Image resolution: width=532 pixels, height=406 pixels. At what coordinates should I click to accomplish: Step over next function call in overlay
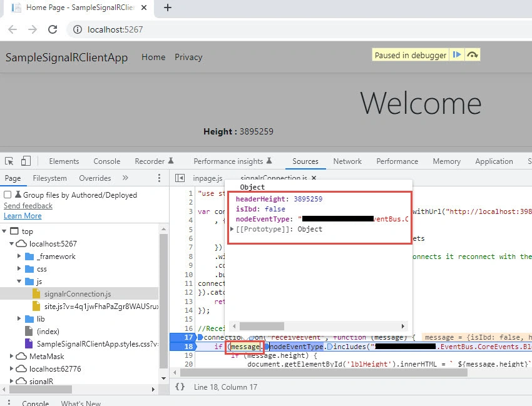[x=473, y=54]
